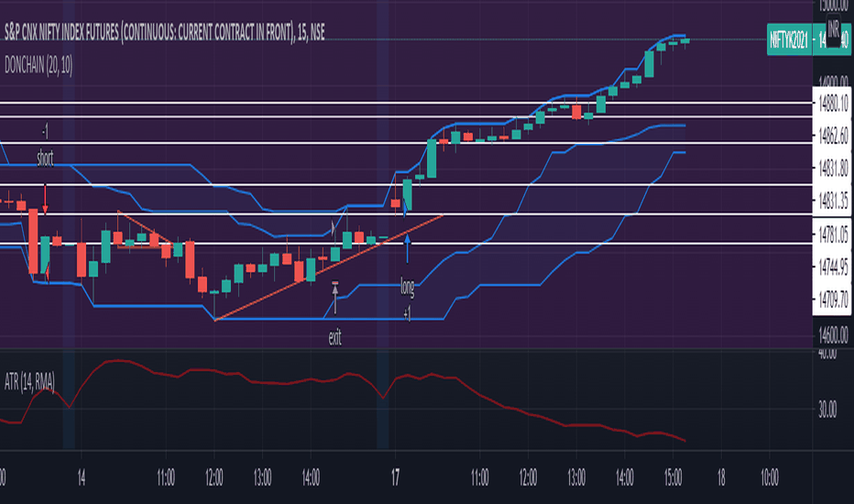Select the 14831.80 price level label
The height and width of the screenshot is (504, 854).
tap(833, 169)
